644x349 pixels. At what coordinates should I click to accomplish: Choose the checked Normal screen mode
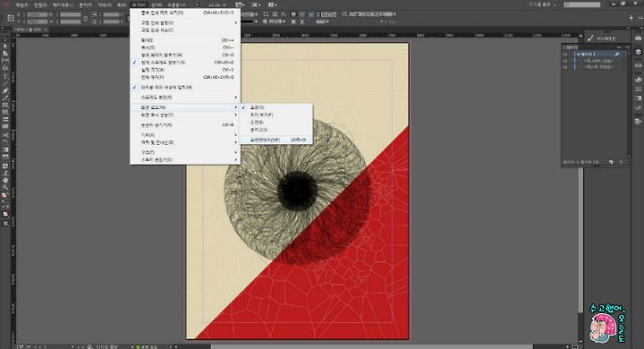coord(275,107)
